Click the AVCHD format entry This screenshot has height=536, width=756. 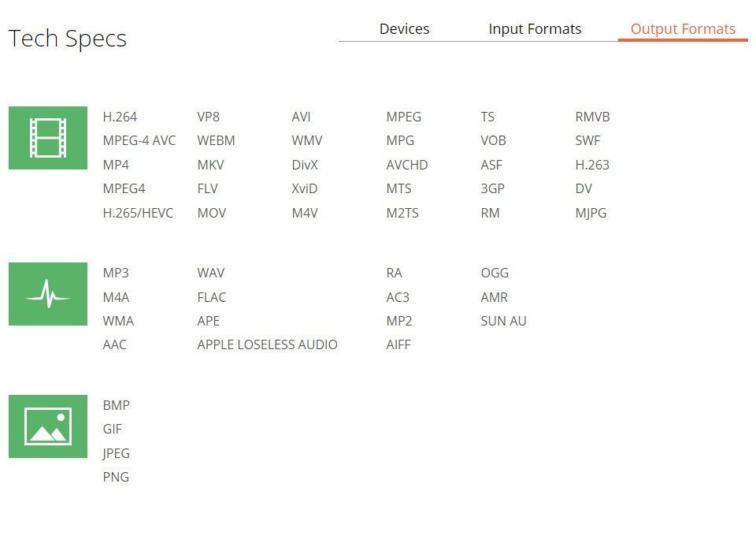tap(406, 166)
